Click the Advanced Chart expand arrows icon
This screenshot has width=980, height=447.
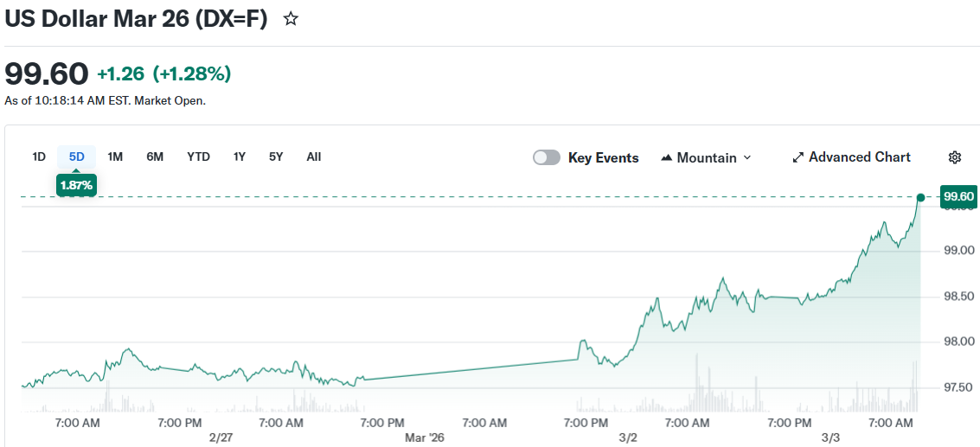[798, 157]
